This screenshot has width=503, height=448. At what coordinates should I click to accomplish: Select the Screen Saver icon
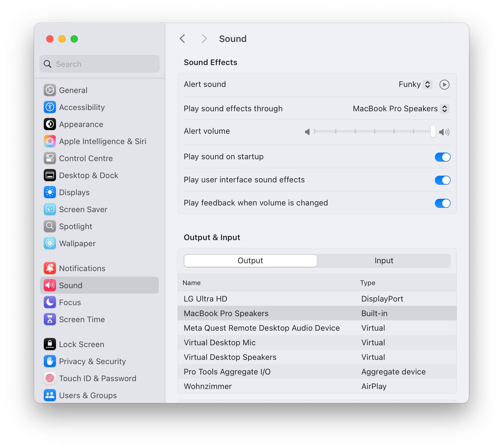tap(50, 209)
